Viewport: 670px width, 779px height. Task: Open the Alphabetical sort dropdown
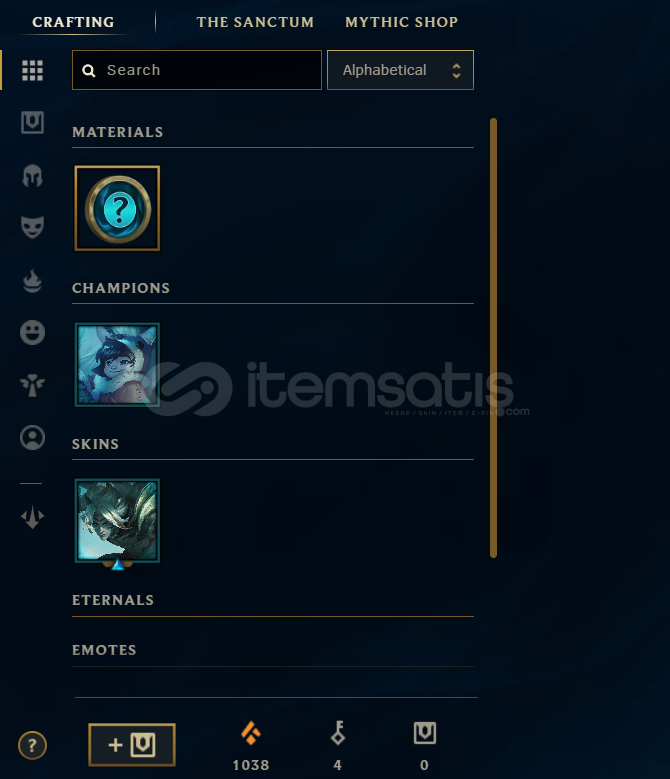[x=400, y=70]
